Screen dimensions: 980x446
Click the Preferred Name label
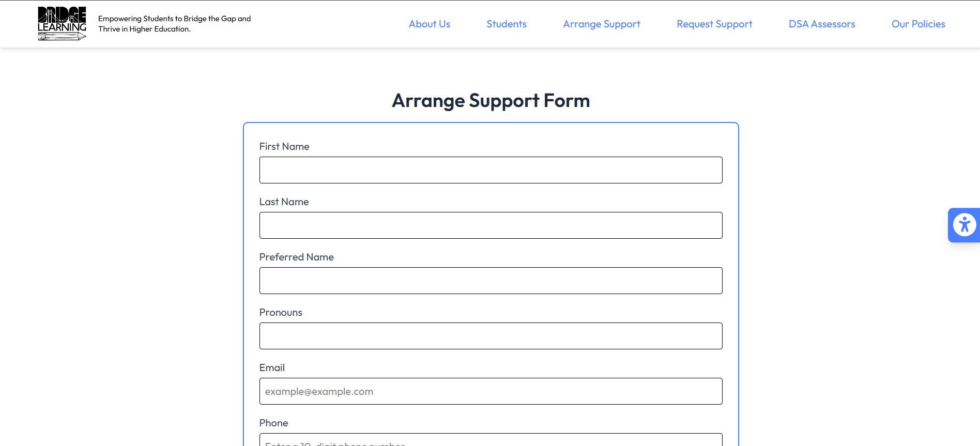point(296,257)
